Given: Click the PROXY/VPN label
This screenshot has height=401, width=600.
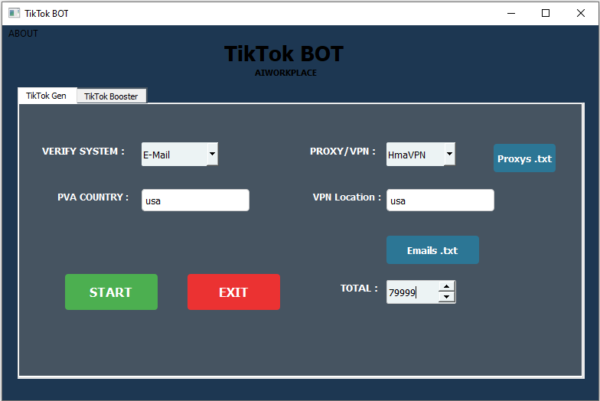Looking at the screenshot, I should [x=342, y=152].
